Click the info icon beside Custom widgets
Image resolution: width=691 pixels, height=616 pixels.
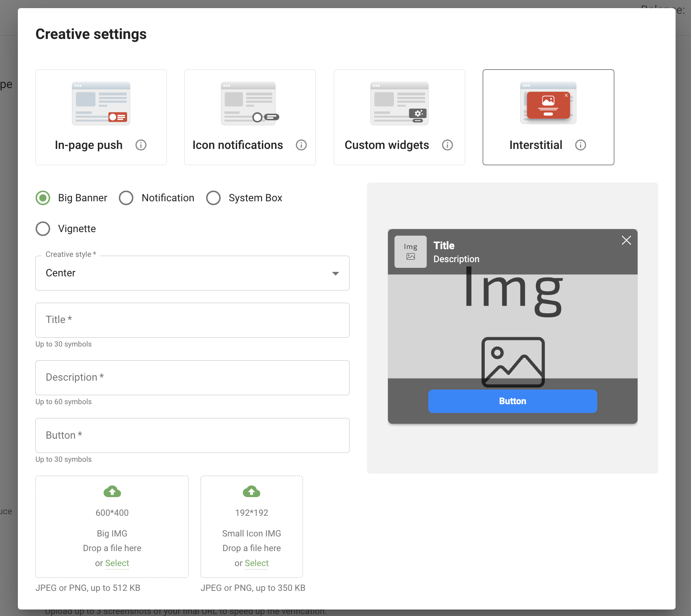tap(447, 145)
